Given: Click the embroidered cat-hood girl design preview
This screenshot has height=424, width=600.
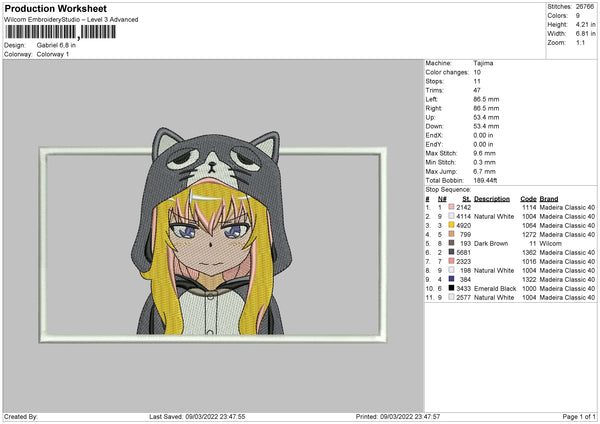Looking at the screenshot, I should (x=213, y=234).
